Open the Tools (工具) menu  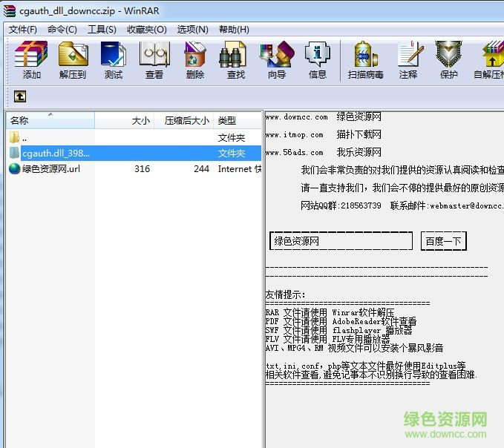102,30
